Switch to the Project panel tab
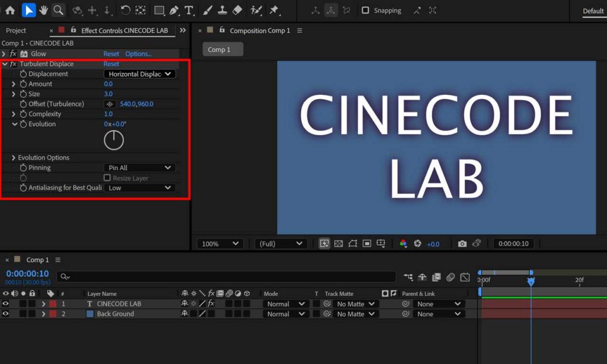The height and width of the screenshot is (364, 607). 16,30
